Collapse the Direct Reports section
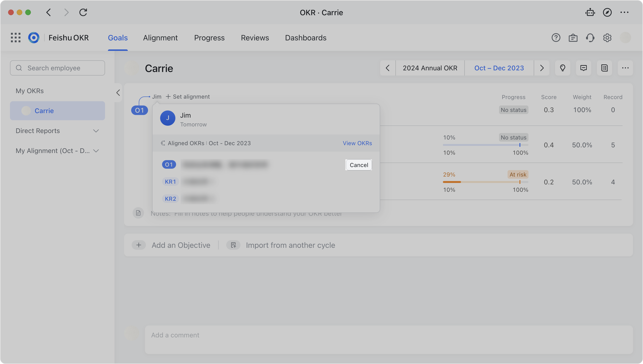Viewport: 643px width, 364px height. coord(96,131)
